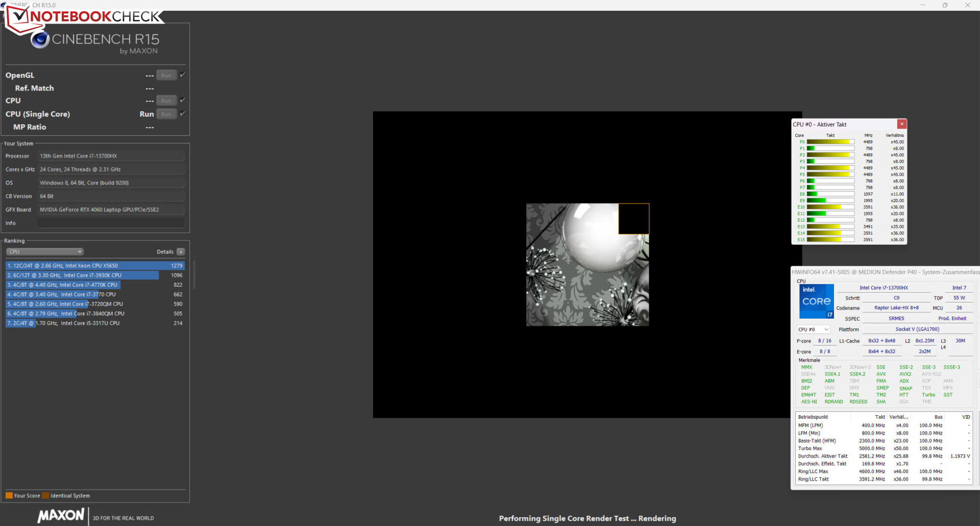
Task: Click the Info text field
Action: [111, 223]
